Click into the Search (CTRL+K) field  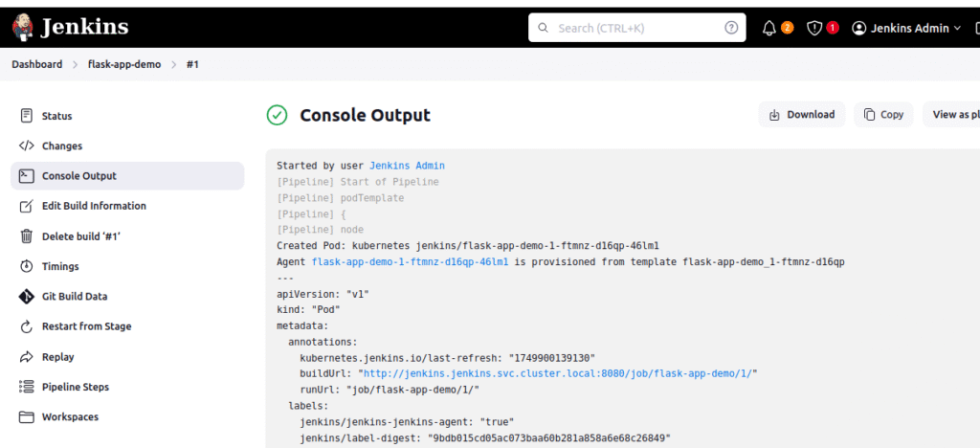pos(636,28)
